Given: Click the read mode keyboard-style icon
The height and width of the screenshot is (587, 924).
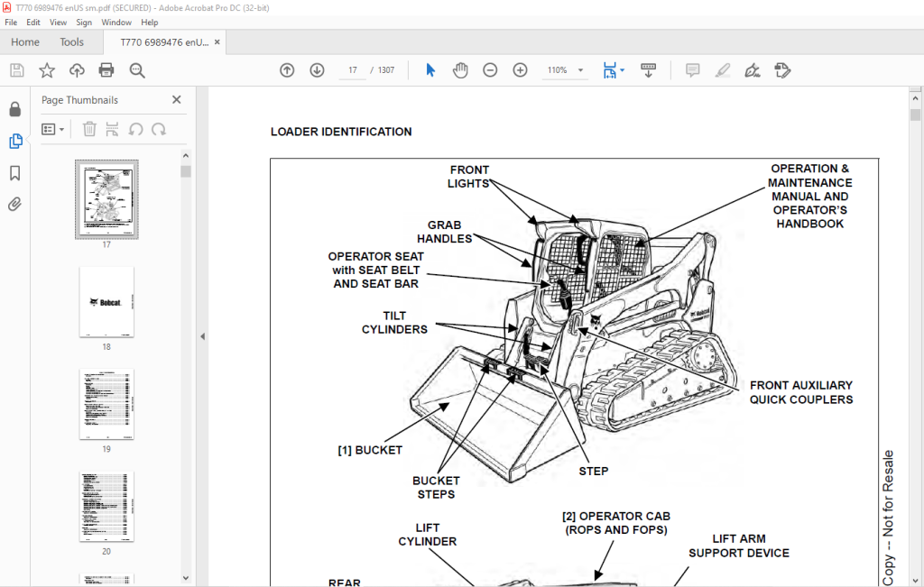Looking at the screenshot, I should pyautogui.click(x=648, y=70).
